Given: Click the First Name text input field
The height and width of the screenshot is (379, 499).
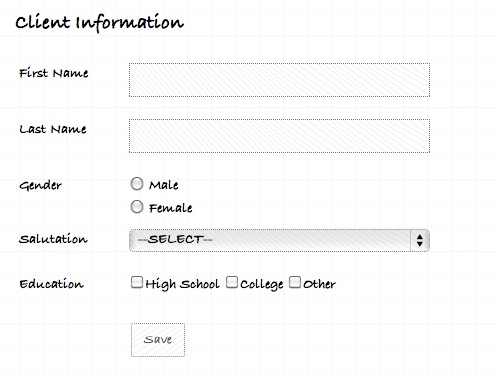Looking at the screenshot, I should tap(279, 80).
